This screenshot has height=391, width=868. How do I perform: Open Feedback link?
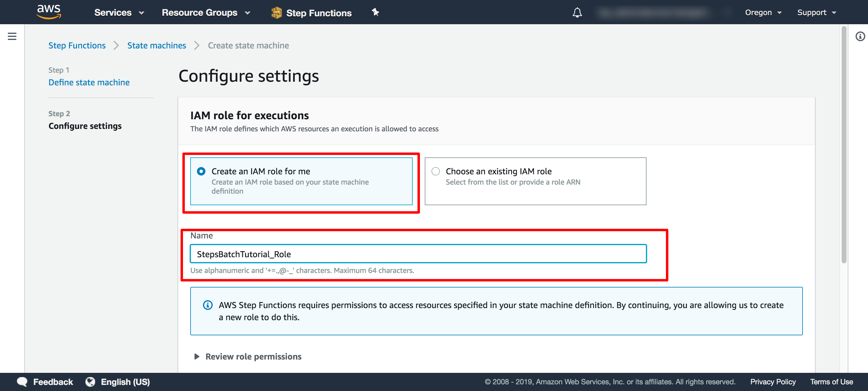click(x=53, y=382)
